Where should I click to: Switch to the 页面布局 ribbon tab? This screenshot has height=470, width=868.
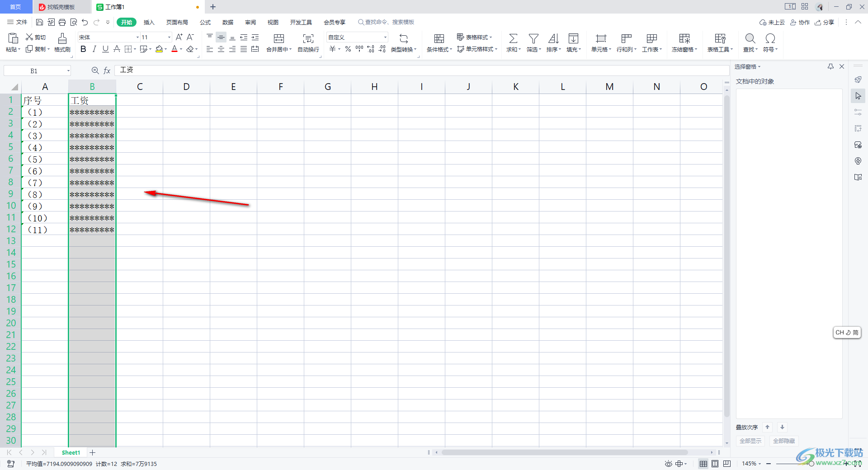(x=177, y=22)
